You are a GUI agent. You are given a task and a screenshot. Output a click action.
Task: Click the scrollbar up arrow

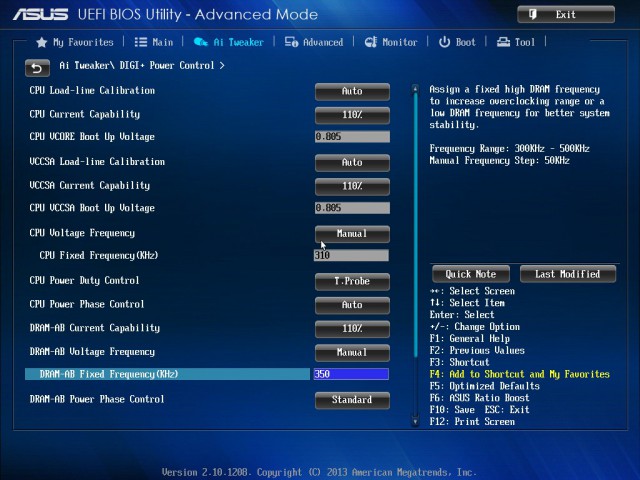(415, 89)
